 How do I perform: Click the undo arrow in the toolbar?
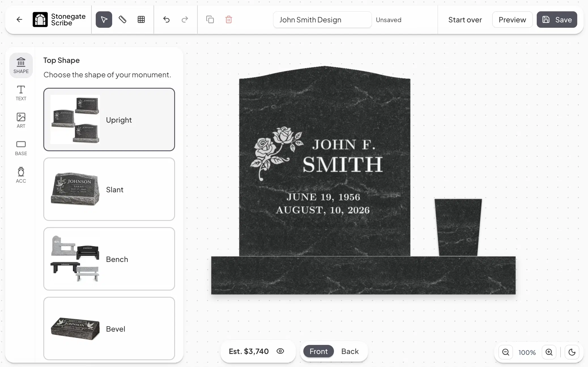[167, 19]
